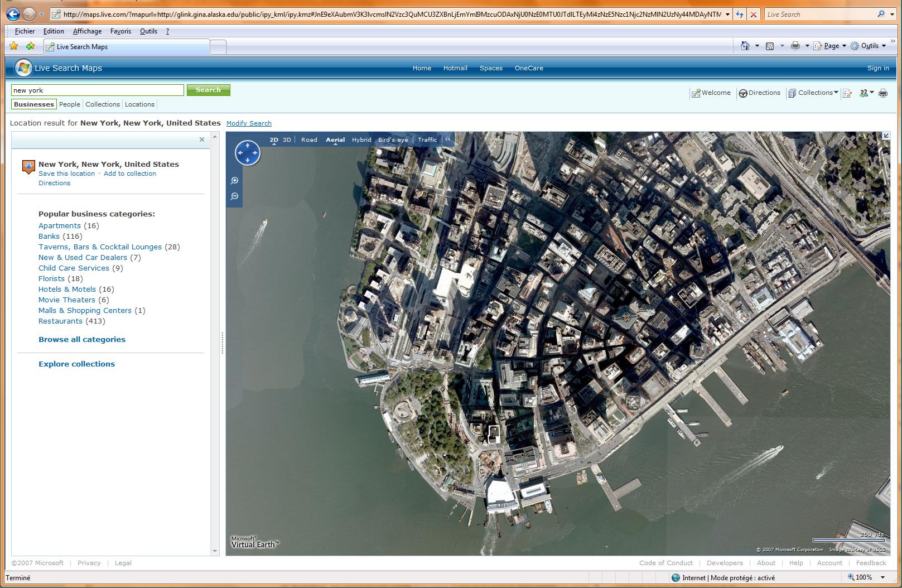The image size is (902, 588).
Task: Click the IE toolbar printer icon
Action: coord(795,46)
